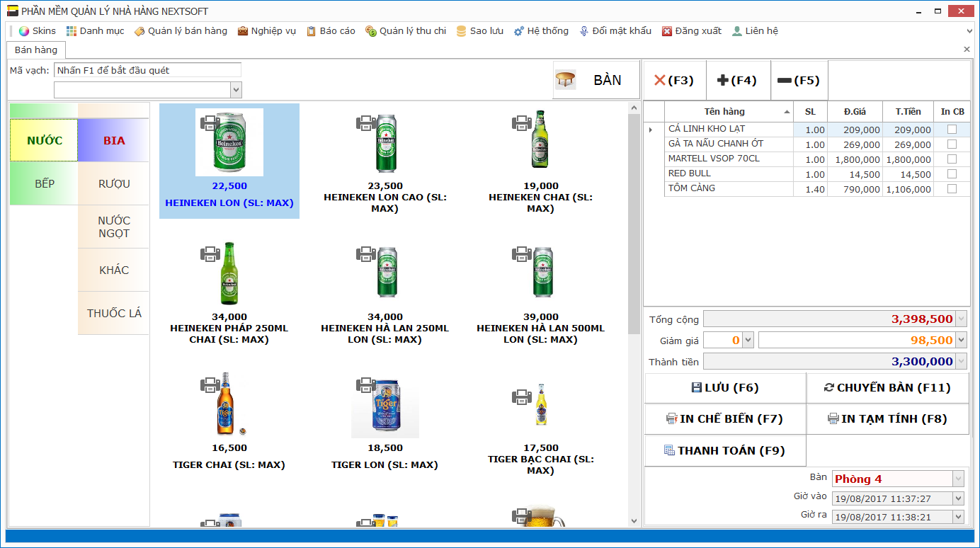Screen dimensions: 980x548
Task: Select the RED BULL order row
Action: [807, 174]
